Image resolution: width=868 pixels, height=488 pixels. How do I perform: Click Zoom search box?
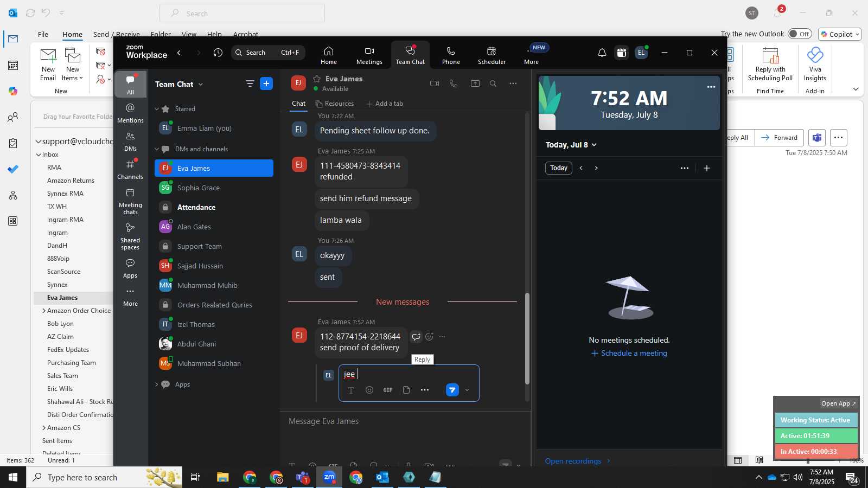pos(268,53)
